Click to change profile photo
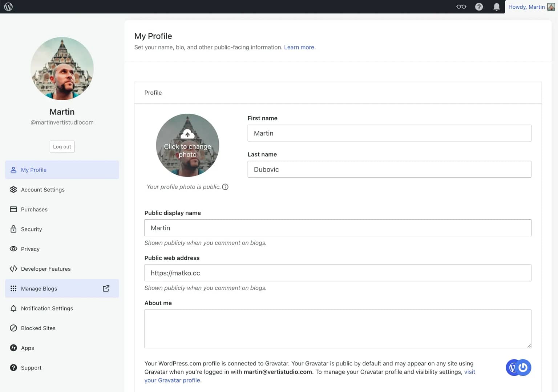The image size is (558, 392). pyautogui.click(x=187, y=145)
